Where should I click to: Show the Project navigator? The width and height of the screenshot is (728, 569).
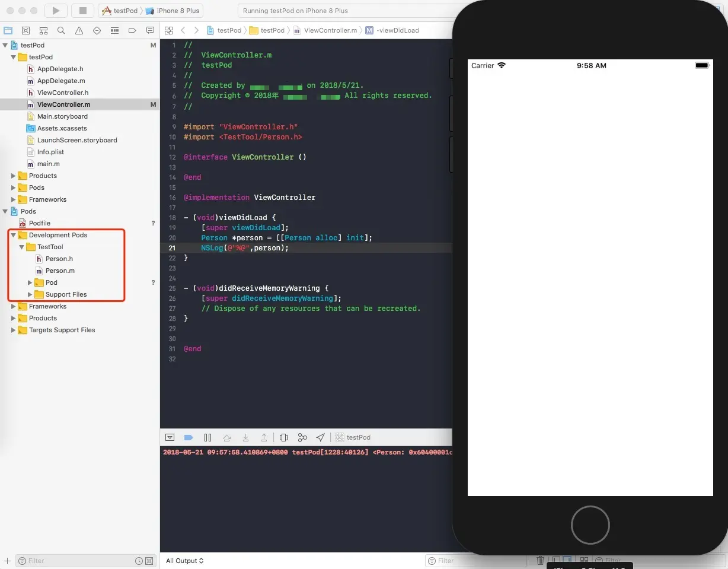(8, 30)
